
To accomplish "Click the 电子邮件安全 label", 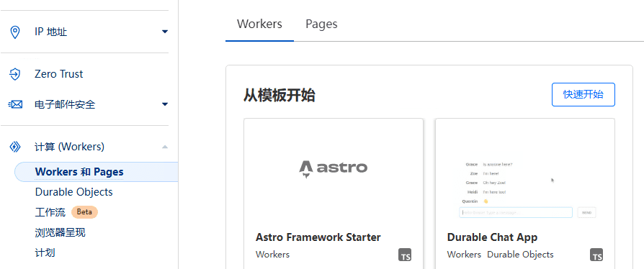I will 65,104.
